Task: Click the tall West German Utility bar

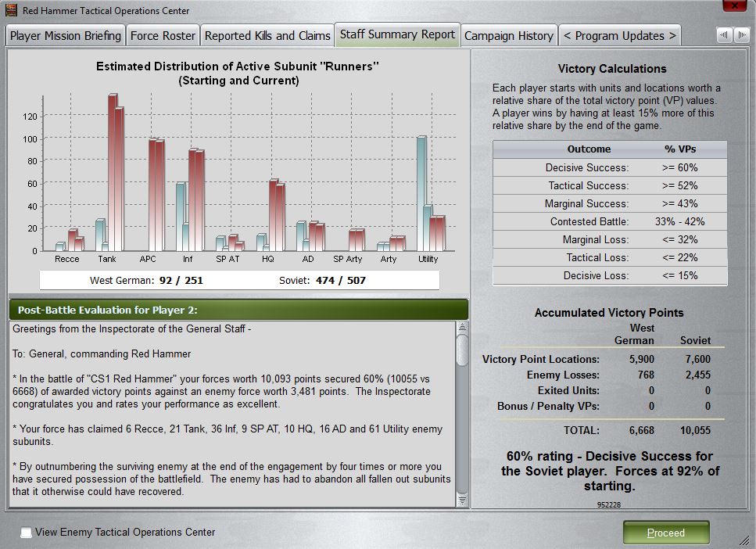Action: tap(421, 193)
